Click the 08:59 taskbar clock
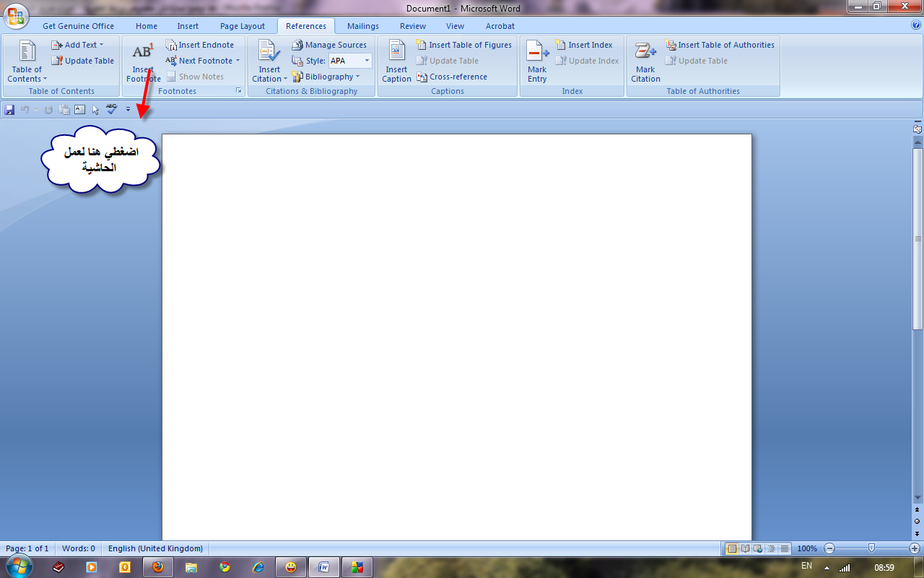Viewport: 924px width, 578px height. pyautogui.click(x=884, y=568)
